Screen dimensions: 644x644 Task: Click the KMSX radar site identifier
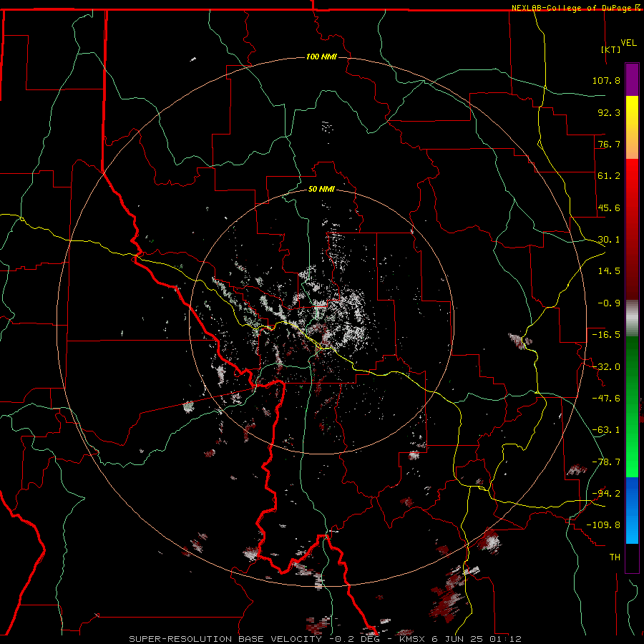(413, 639)
